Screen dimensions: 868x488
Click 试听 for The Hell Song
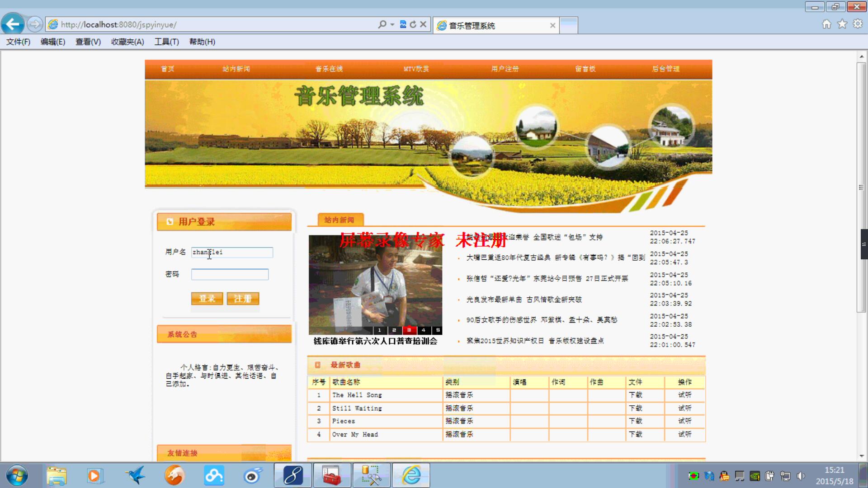(685, 395)
